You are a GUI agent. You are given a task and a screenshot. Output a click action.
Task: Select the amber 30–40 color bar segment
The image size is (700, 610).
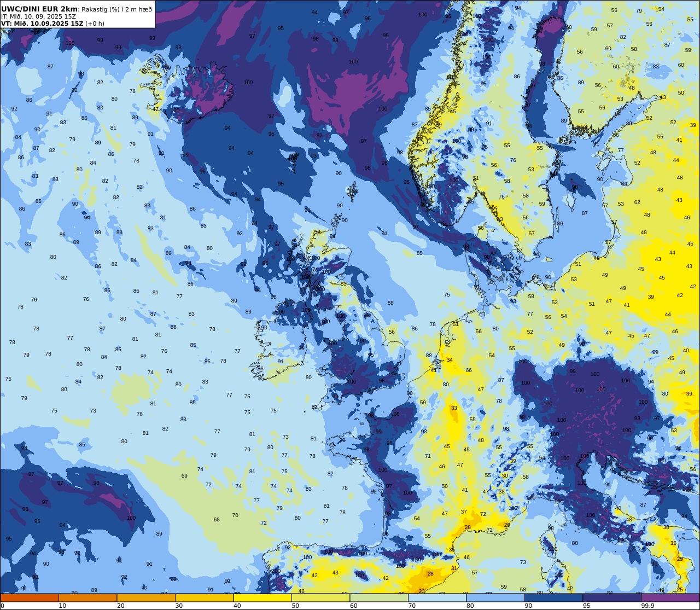(205, 598)
